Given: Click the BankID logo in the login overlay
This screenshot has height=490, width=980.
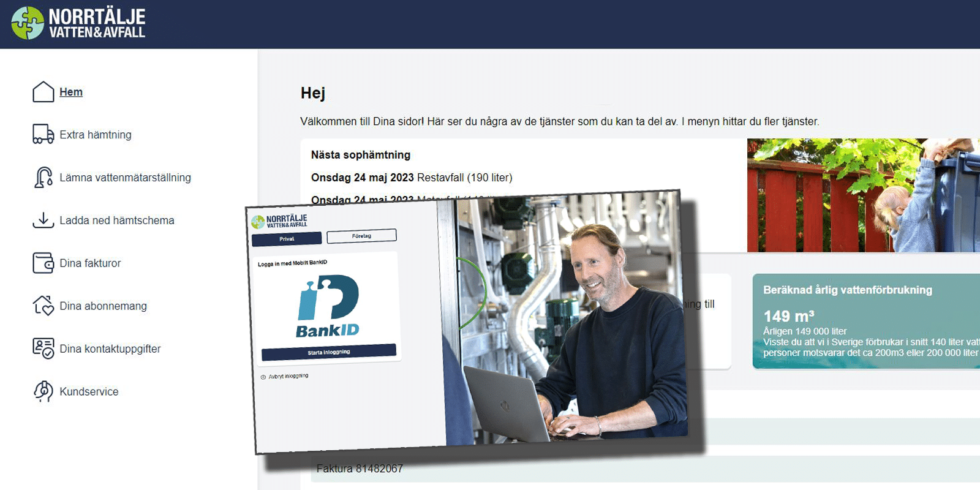Looking at the screenshot, I should (x=328, y=306).
